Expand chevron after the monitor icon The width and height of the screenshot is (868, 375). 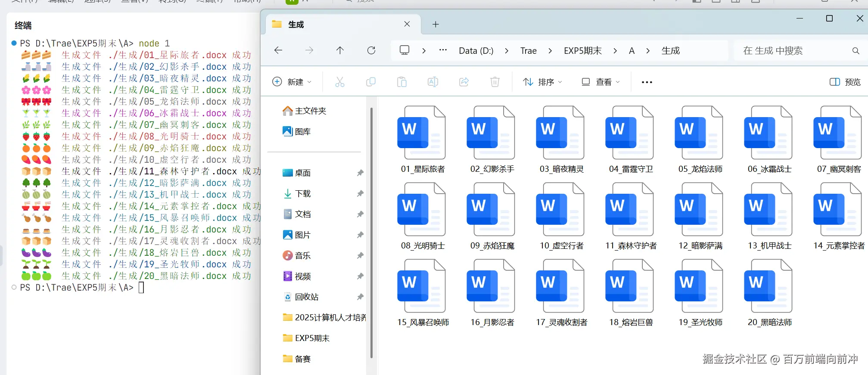click(424, 51)
